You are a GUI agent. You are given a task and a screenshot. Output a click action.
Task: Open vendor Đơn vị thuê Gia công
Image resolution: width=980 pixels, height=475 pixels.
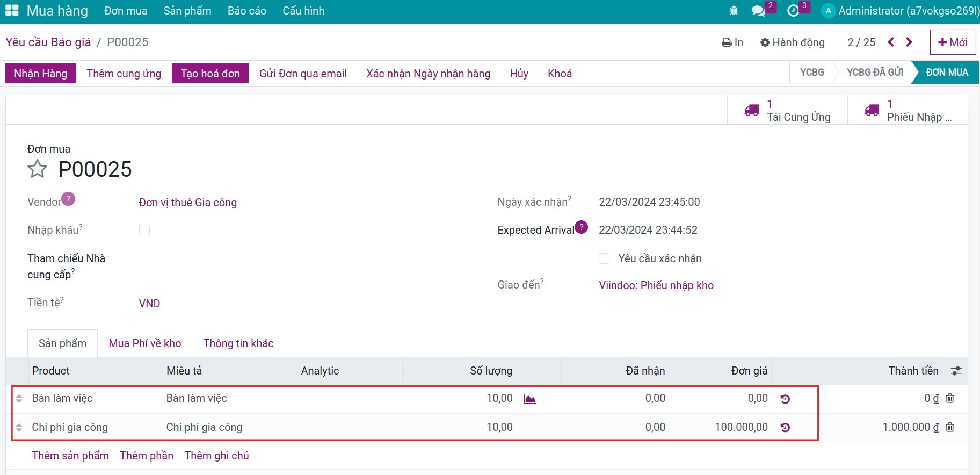point(188,203)
